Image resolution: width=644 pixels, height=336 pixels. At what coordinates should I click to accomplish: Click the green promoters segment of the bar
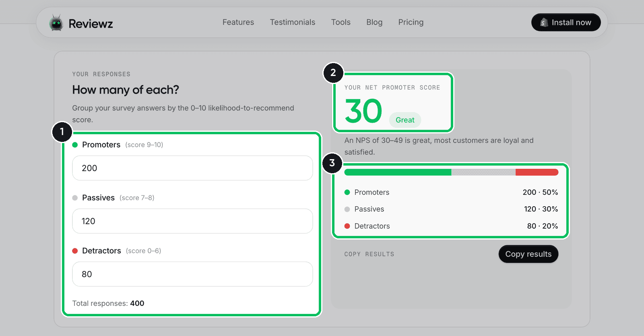point(398,172)
